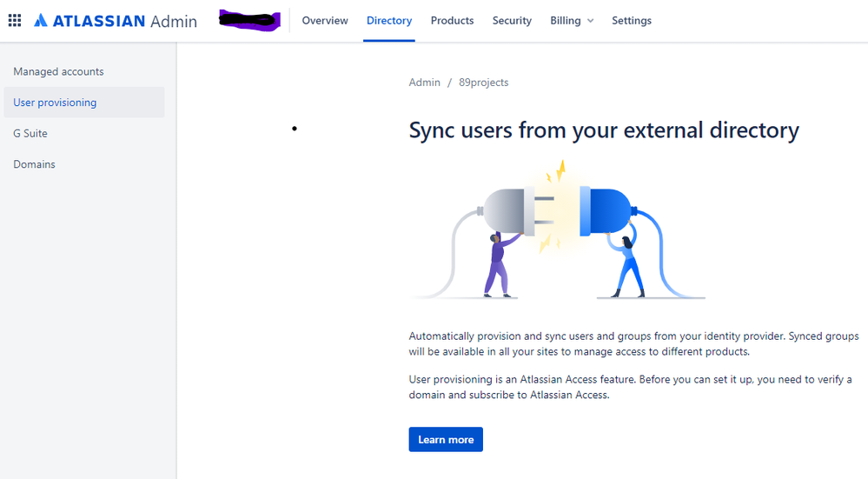Viewport: 868px width, 479px height.
Task: Open the Settings tab
Action: (x=632, y=21)
